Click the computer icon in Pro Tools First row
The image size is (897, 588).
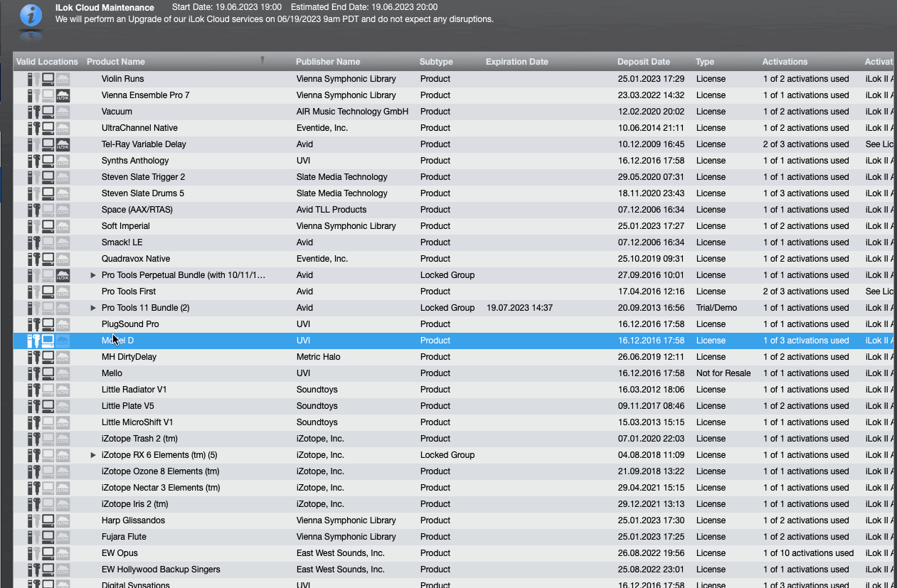click(x=48, y=292)
